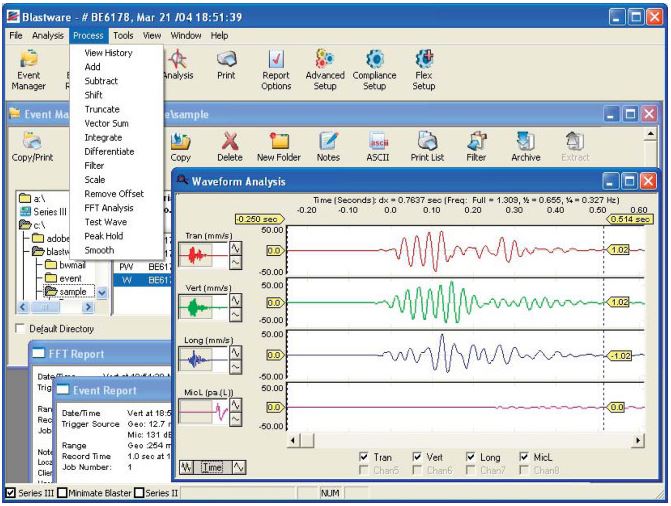Open the Compliance Setup icon
Viewport: 671px width, 506px height.
tap(374, 70)
